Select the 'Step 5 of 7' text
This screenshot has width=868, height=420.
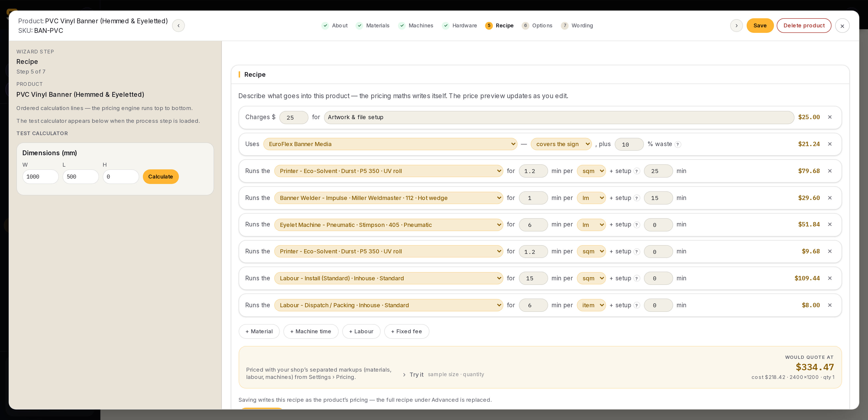click(31, 71)
